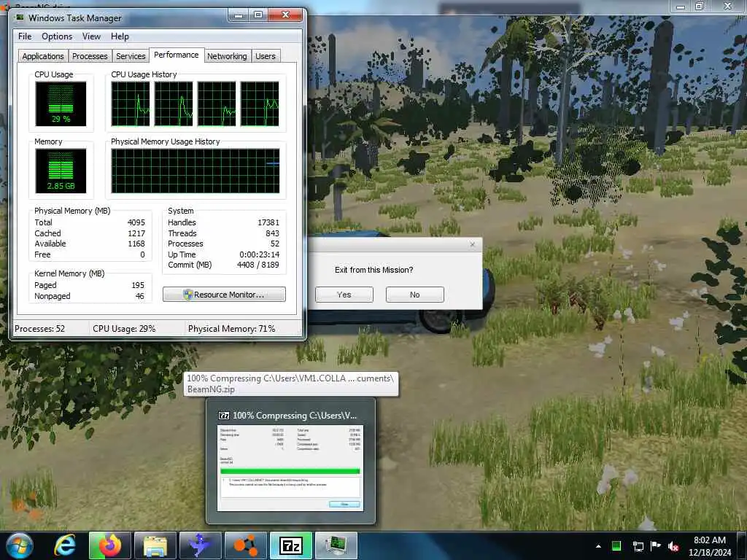The image size is (747, 560).
Task: Open the Options menu in Task Manager
Action: [x=57, y=36]
